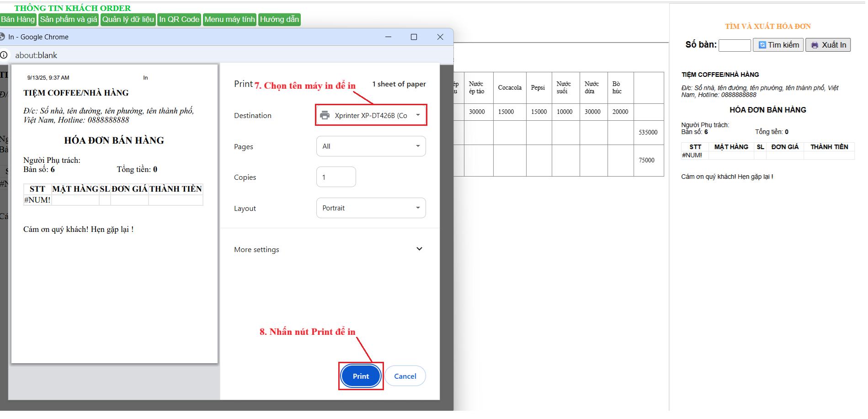This screenshot has height=419, width=868.
Task: Go to Sản phẩm và giá tab
Action: 69,19
